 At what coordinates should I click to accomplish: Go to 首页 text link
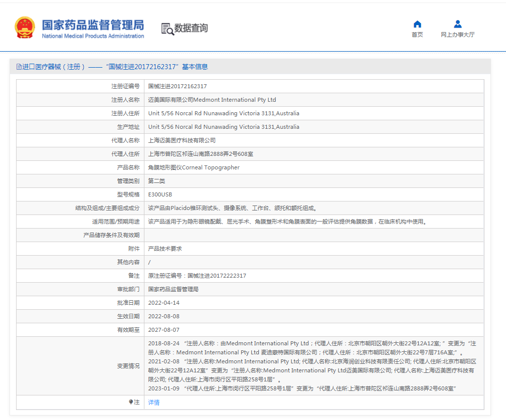coord(417,35)
